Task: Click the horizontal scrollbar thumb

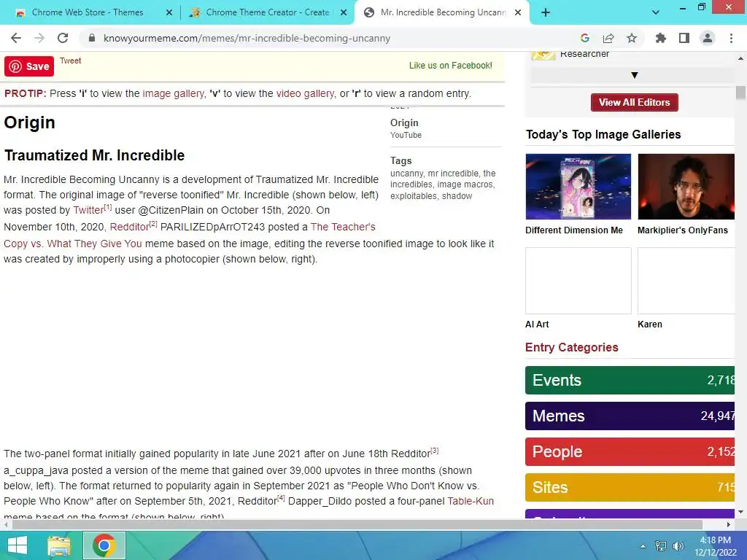Action: point(357,524)
